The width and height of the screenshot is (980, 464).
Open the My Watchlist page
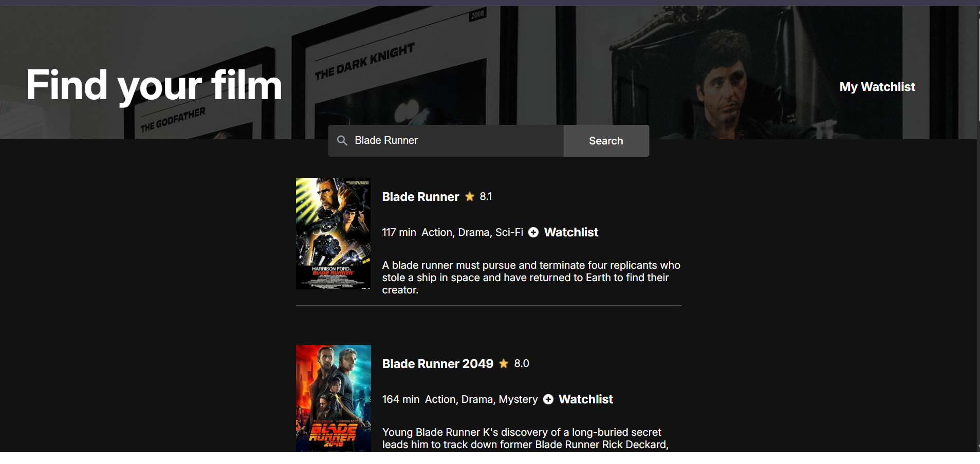pyautogui.click(x=877, y=87)
